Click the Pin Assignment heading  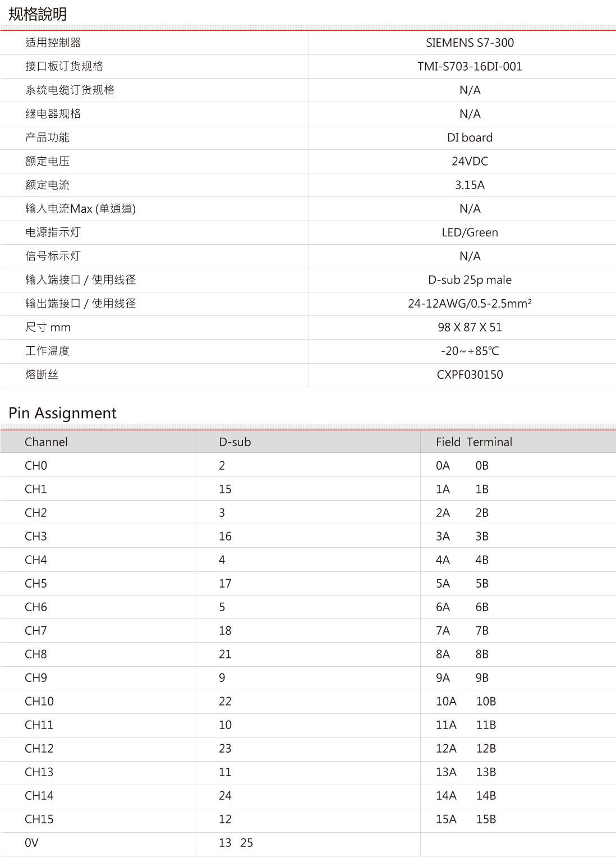coord(63,413)
